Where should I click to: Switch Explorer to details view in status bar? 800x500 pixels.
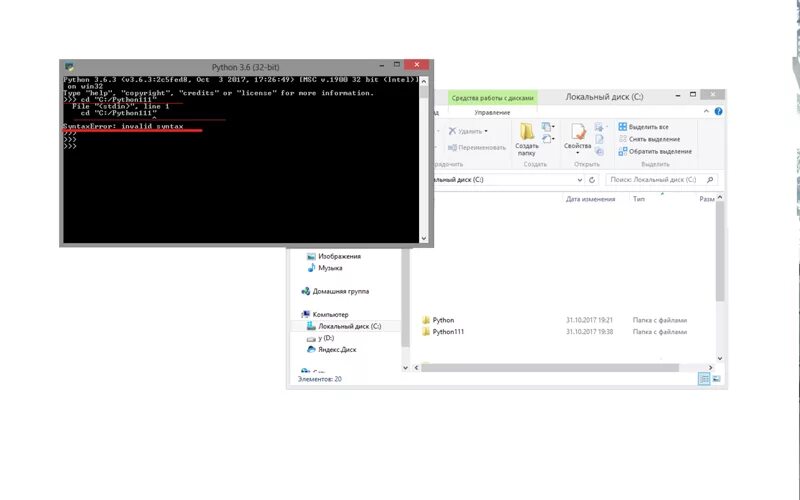point(704,379)
